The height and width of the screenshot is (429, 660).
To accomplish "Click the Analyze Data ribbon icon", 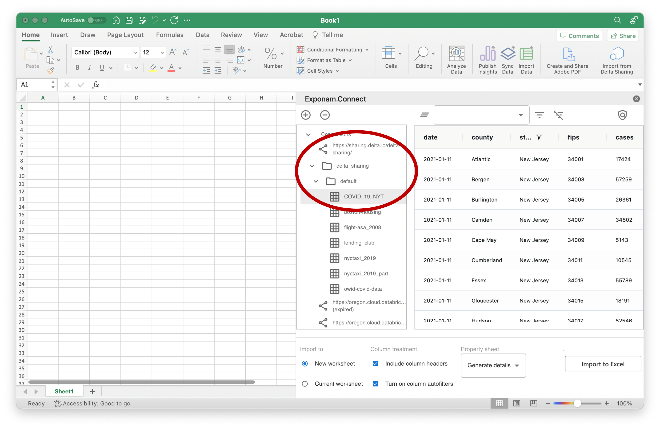I will (x=457, y=58).
